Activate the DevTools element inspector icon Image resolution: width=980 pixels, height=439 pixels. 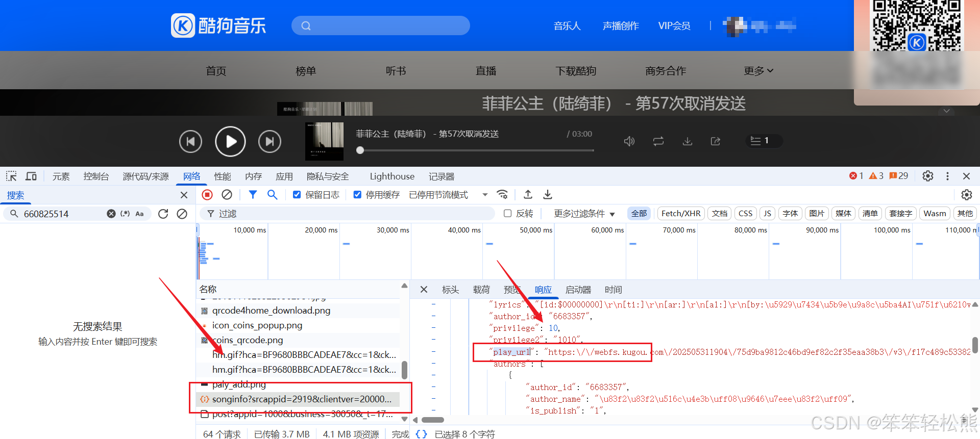pyautogui.click(x=11, y=176)
